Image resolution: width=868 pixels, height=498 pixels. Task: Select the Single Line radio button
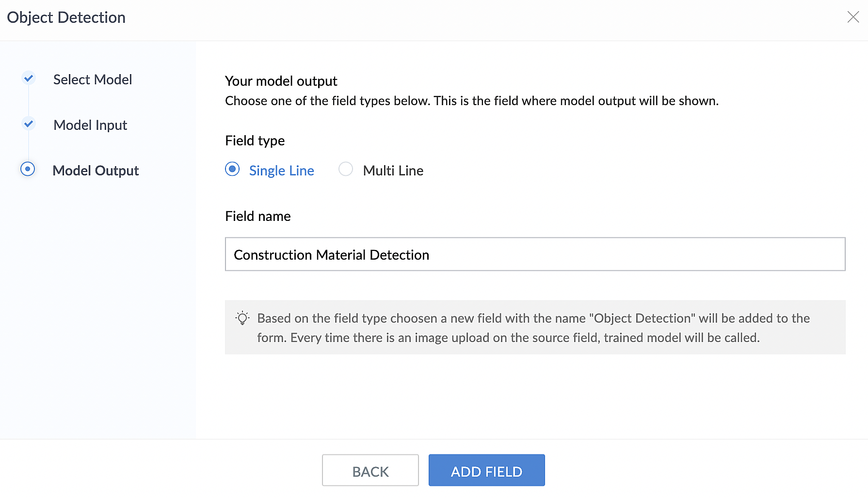pos(232,169)
